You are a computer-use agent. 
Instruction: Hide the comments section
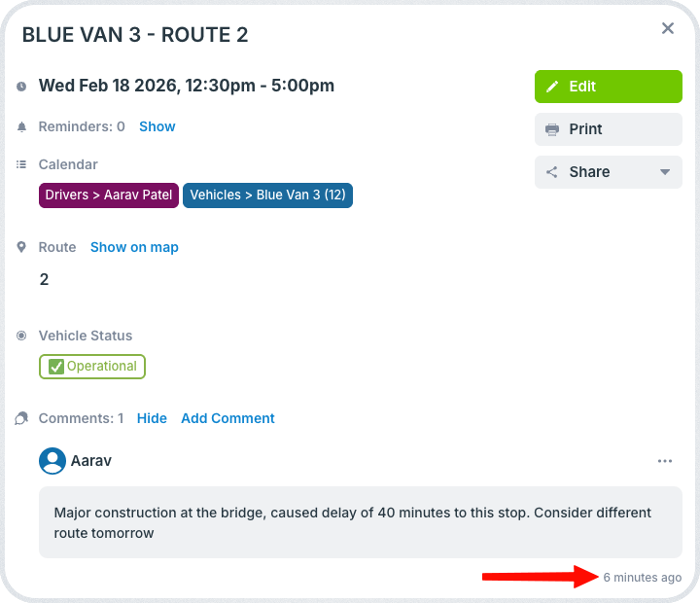pos(152,418)
